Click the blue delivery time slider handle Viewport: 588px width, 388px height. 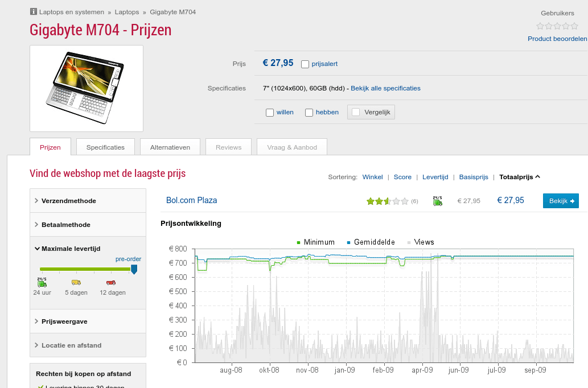click(x=134, y=269)
